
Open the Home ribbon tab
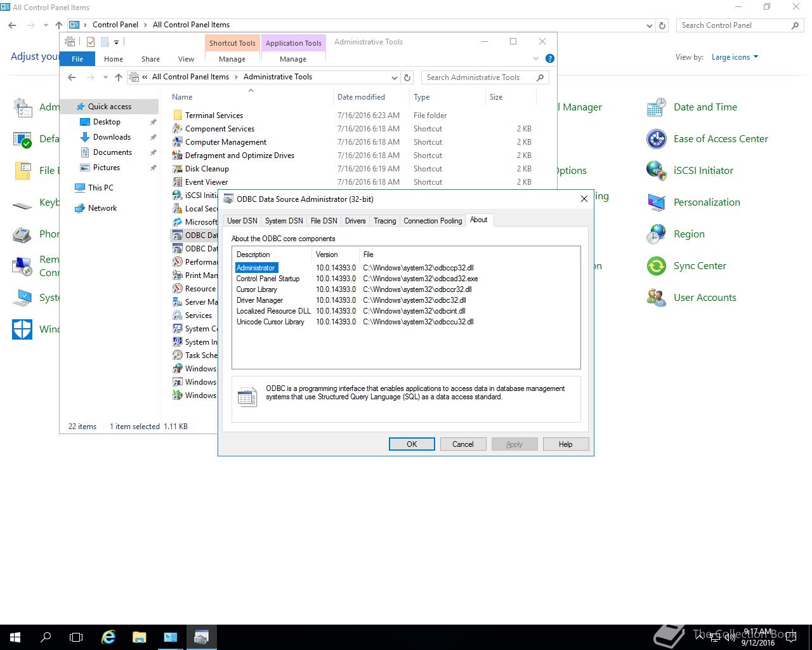(114, 59)
